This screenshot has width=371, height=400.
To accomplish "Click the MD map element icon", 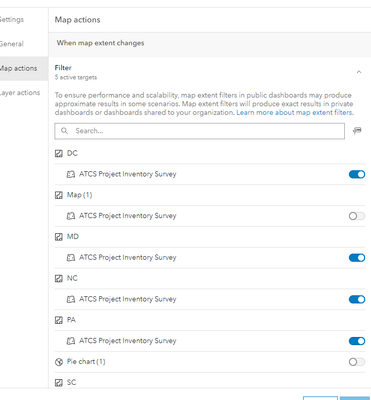I will click(59, 237).
